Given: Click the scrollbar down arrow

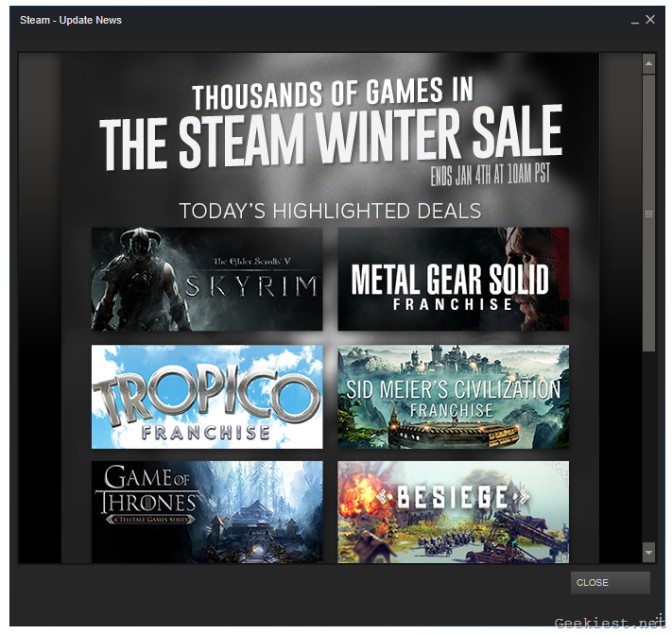Looking at the screenshot, I should click(648, 552).
